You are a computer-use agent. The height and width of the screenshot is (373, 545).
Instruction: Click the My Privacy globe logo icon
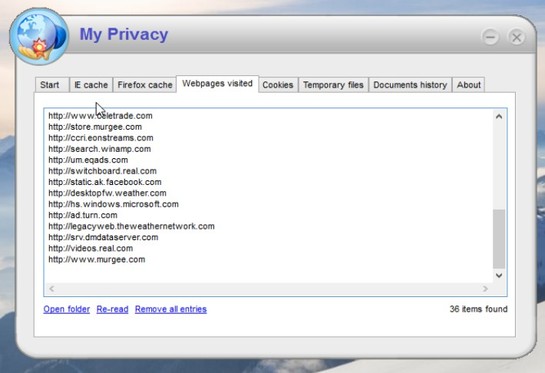pyautogui.click(x=39, y=37)
